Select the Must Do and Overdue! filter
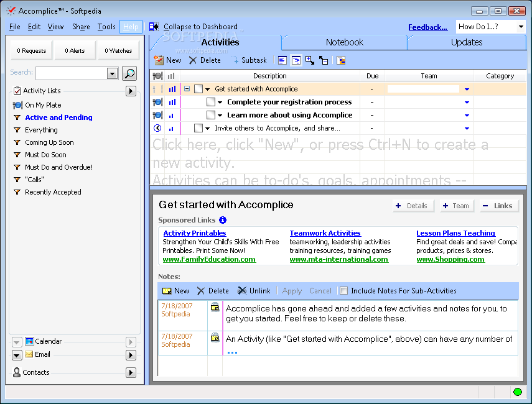Viewport: 532px width, 404px height. [58, 167]
